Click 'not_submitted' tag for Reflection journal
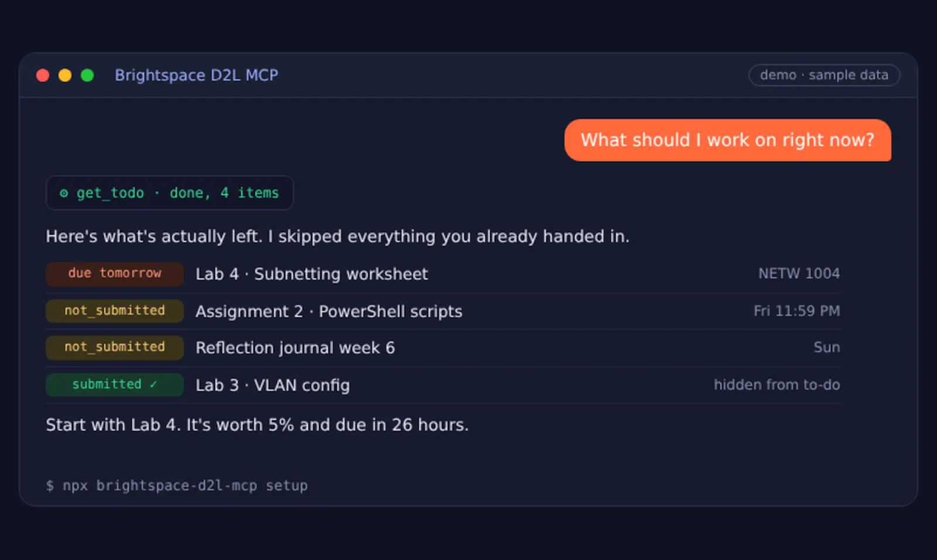This screenshot has width=937, height=560. (x=115, y=347)
